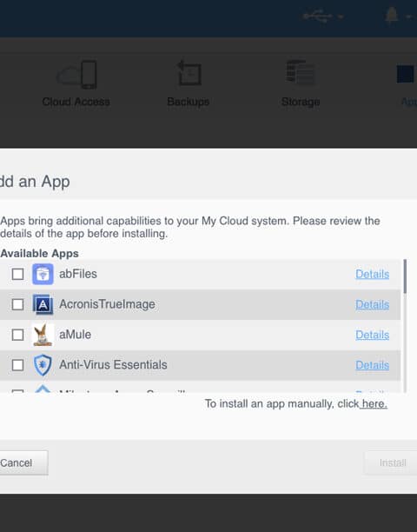417x532 pixels.
Task: Click the USB devices icon in header
Action: coord(317,16)
